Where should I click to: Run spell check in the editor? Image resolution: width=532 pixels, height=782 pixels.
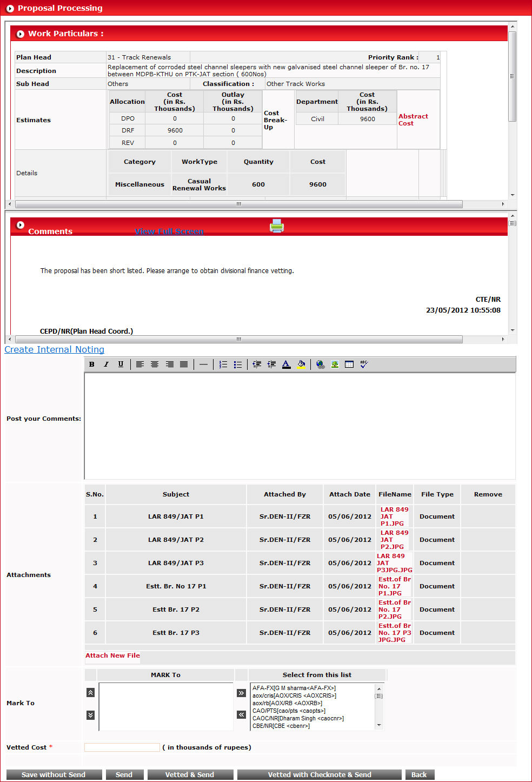(364, 365)
